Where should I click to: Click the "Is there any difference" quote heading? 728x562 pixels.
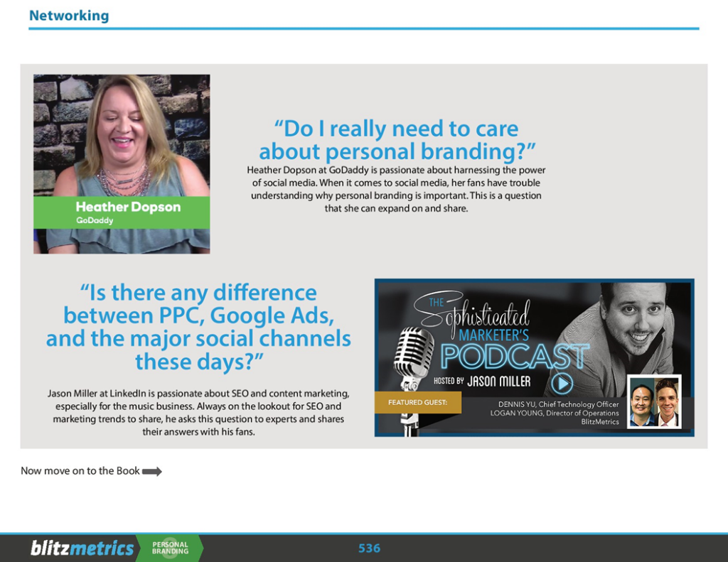coord(198,327)
